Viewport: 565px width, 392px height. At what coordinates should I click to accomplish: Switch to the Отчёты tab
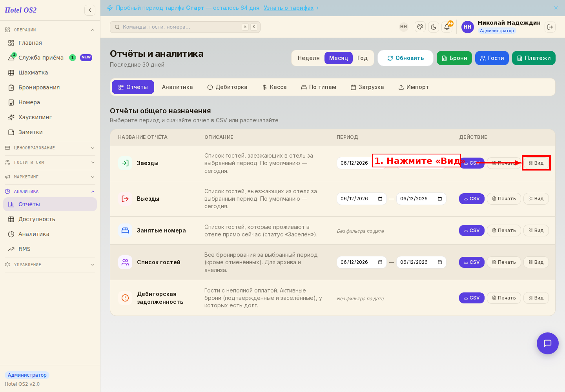click(133, 87)
